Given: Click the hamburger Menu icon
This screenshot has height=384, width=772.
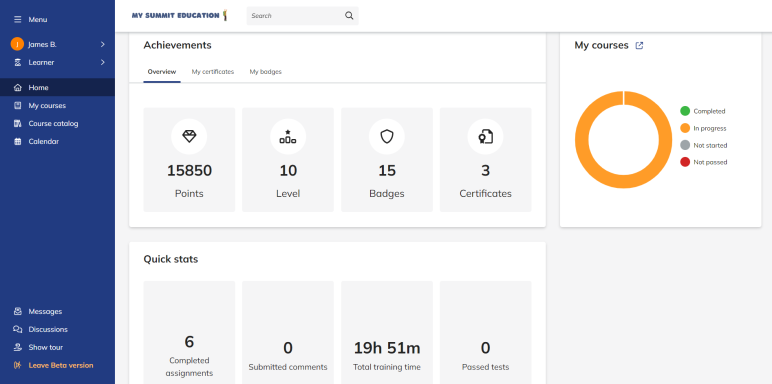Looking at the screenshot, I should pyautogui.click(x=18, y=20).
